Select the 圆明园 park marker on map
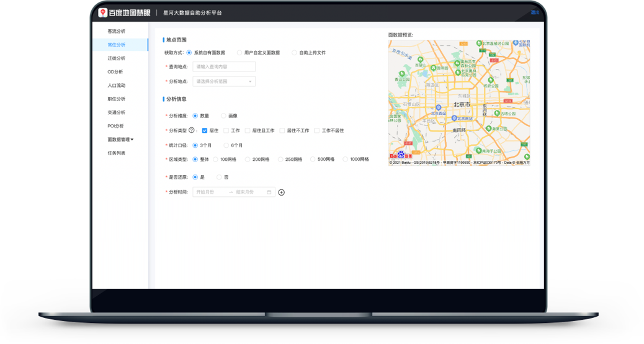The height and width of the screenshot is (344, 644). 433,68
